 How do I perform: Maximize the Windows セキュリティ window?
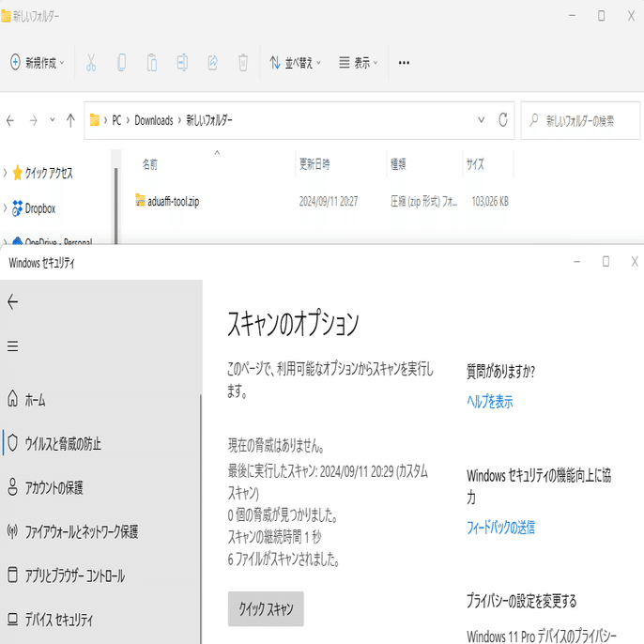(606, 262)
